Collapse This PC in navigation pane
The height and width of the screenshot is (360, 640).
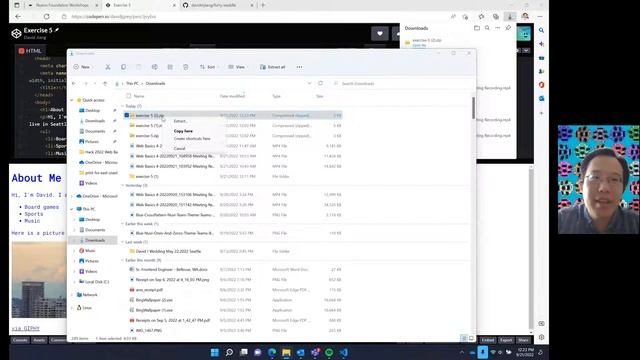72,209
